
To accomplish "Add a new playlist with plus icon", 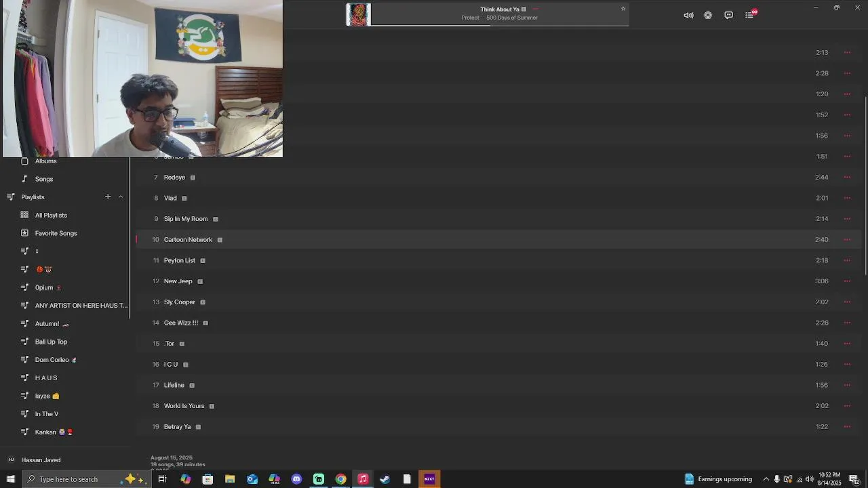I will 108,197.
